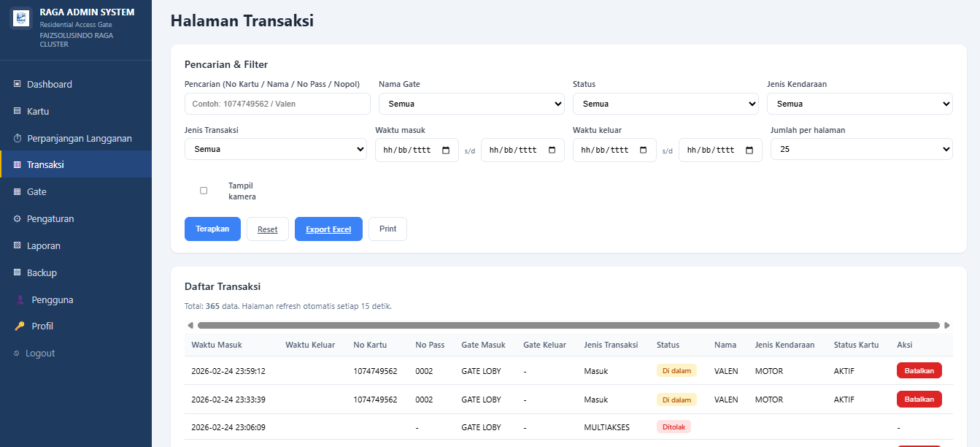Open the Jumlah per halaman dropdown
Viewport: 980px width, 447px height.
[861, 149]
